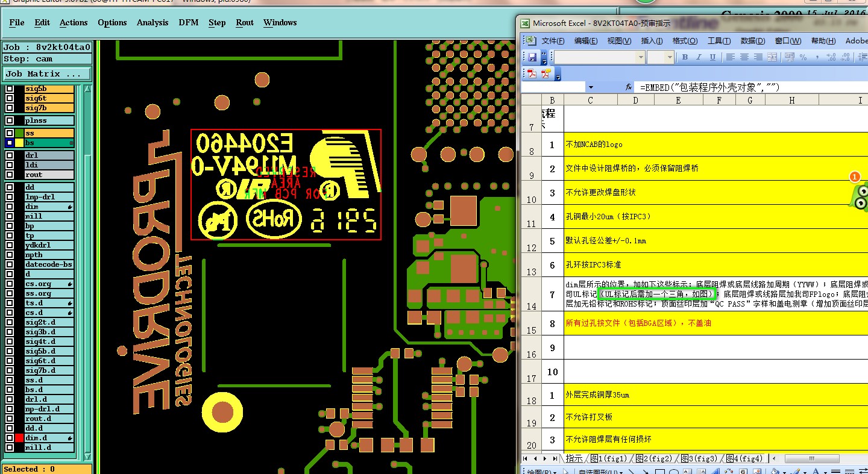Viewport: 868px width, 474px height.
Task: Apply comma style in Excel
Action: pos(817,57)
